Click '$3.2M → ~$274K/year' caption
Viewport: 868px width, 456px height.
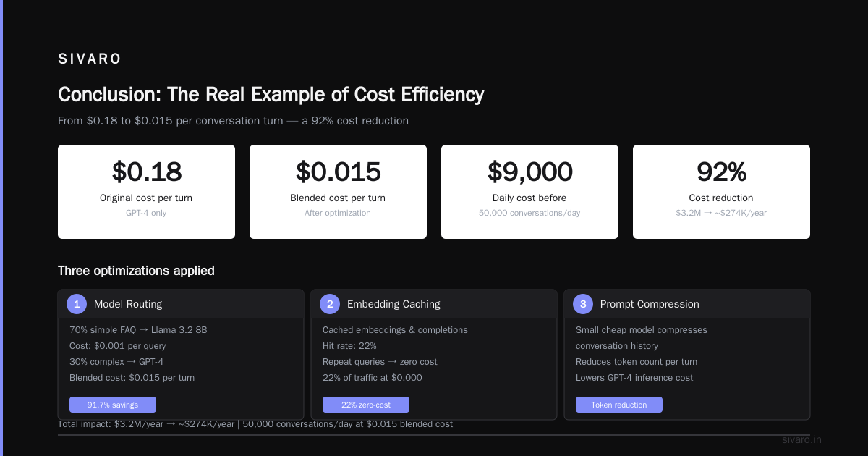click(x=721, y=213)
